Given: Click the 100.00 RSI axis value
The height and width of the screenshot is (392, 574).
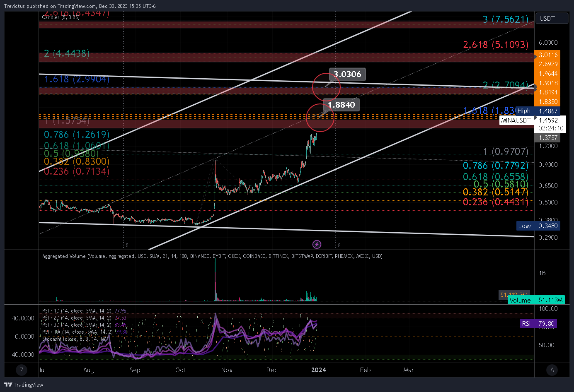Looking at the screenshot, I should (548, 309).
